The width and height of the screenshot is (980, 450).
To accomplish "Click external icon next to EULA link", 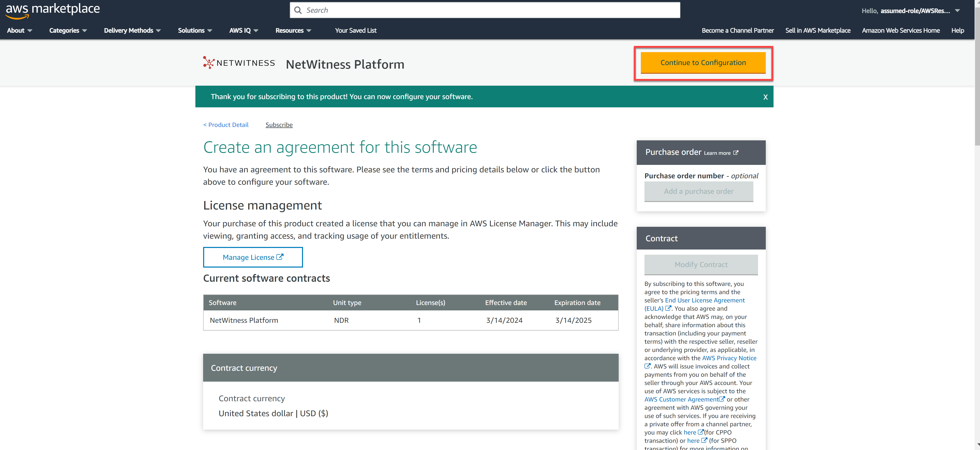I will point(668,309).
